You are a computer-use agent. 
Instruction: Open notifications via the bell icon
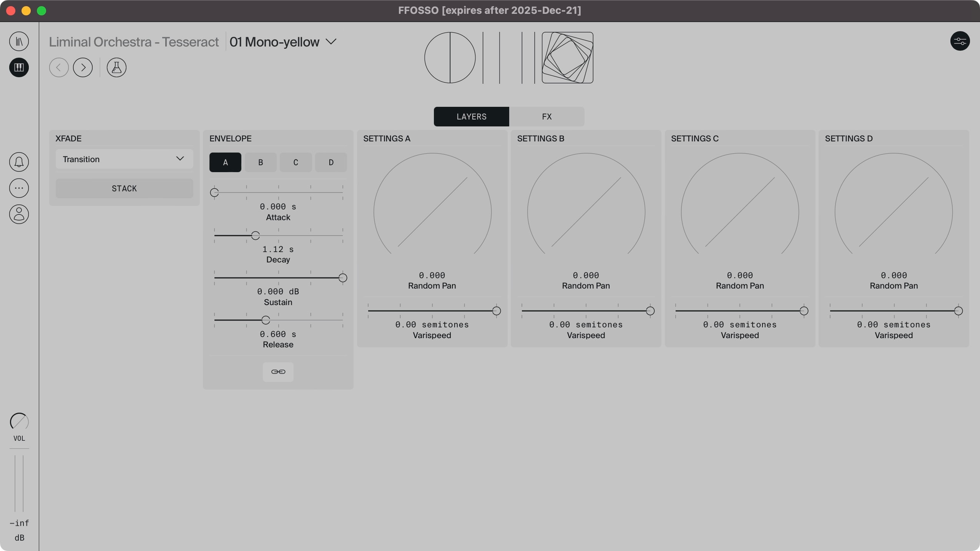click(x=19, y=162)
